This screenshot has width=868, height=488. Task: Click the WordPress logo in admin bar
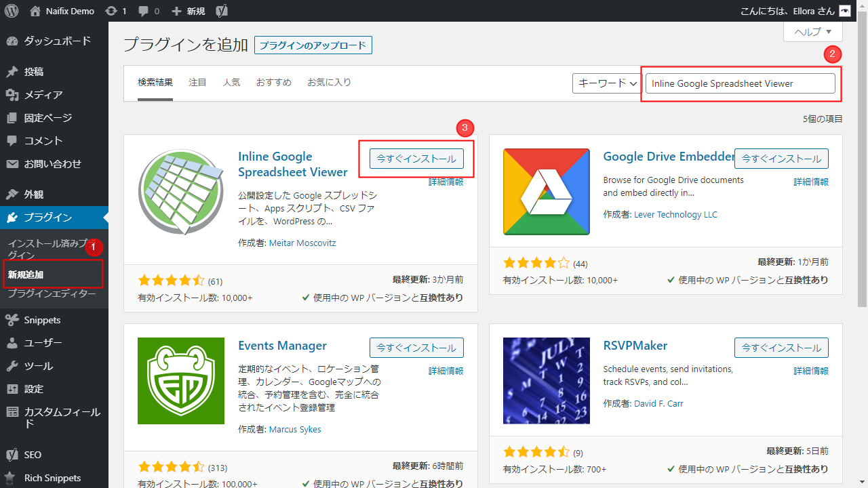(12, 11)
